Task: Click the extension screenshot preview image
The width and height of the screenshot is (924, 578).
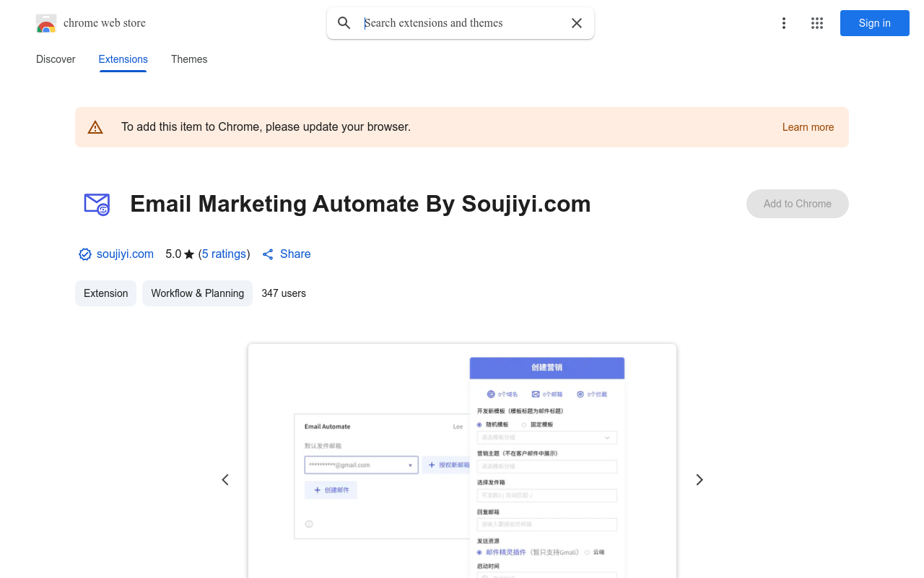Action: 462,461
